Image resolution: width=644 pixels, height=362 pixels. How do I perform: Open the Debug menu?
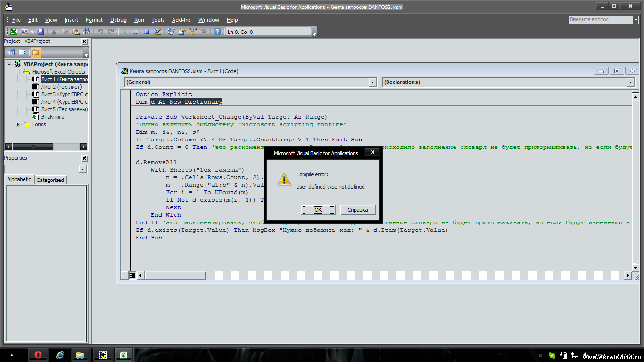tap(118, 20)
